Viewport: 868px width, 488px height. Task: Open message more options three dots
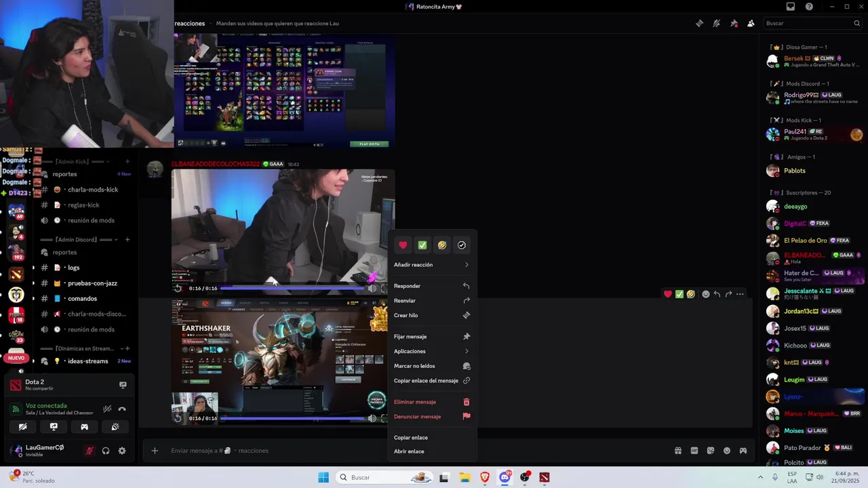tap(740, 294)
